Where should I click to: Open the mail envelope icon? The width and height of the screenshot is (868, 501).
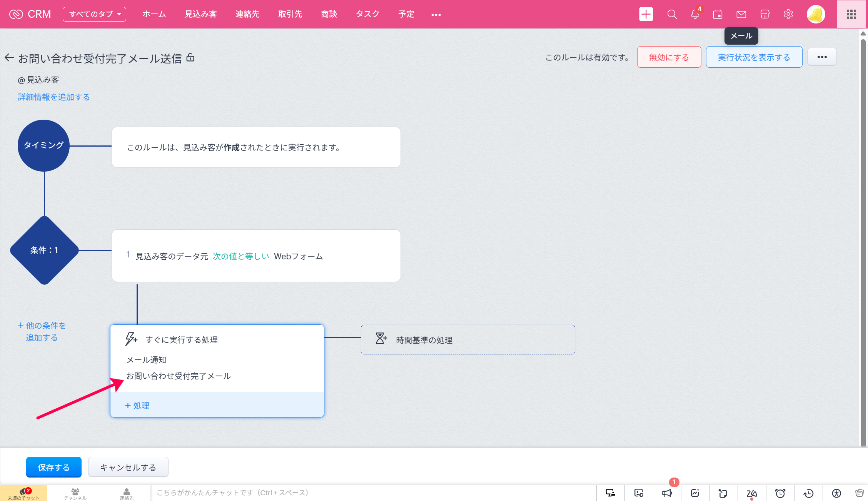coord(741,14)
